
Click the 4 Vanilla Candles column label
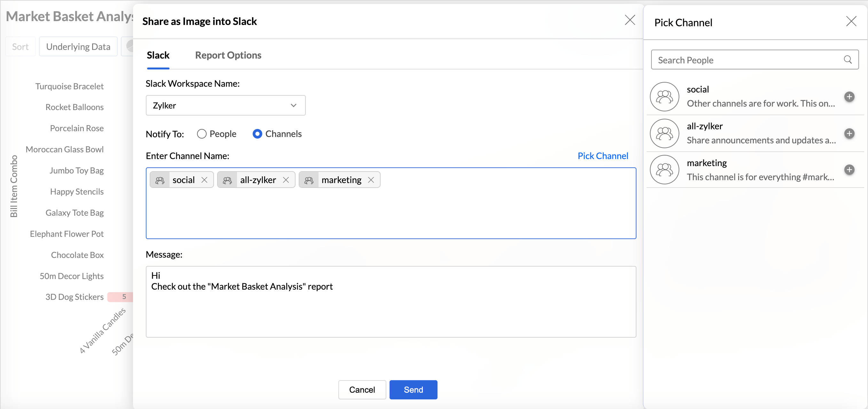coord(102,331)
